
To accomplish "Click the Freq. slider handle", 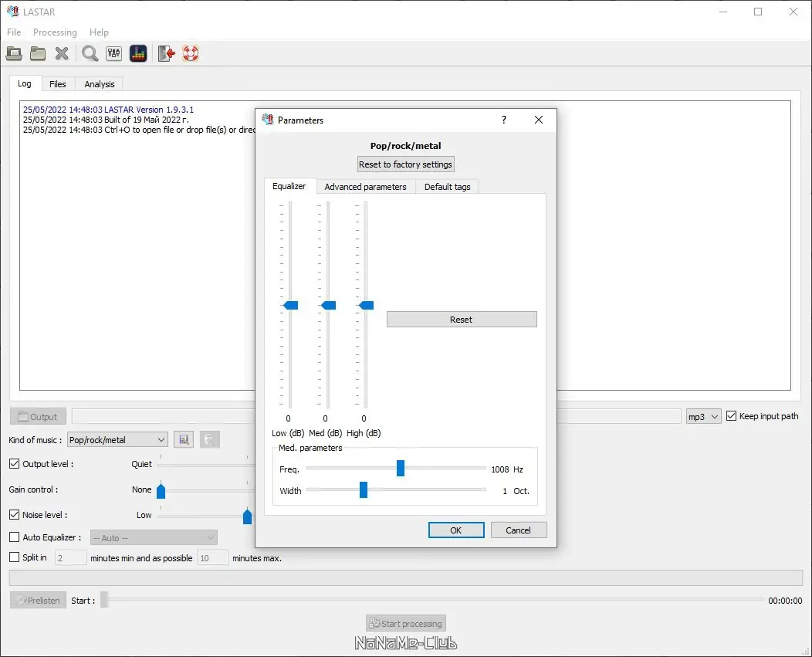I will [x=401, y=468].
